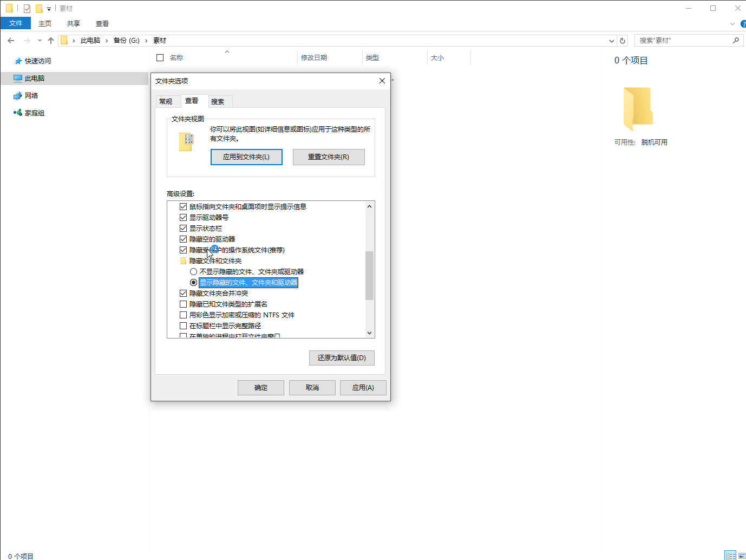Click Backup (G:) in address breadcrumb
This screenshot has width=746, height=560.
[126, 41]
